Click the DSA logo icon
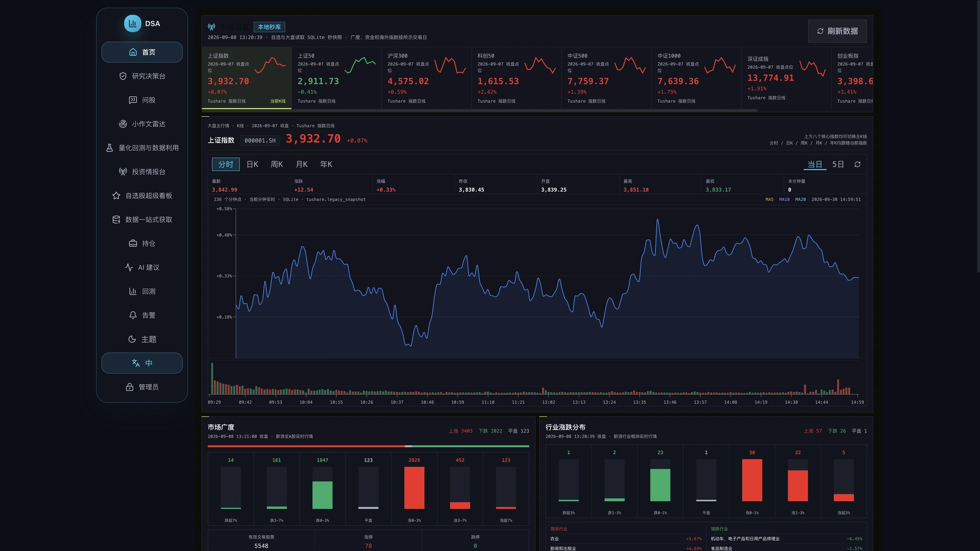Image resolution: width=980 pixels, height=551 pixels. (x=133, y=23)
